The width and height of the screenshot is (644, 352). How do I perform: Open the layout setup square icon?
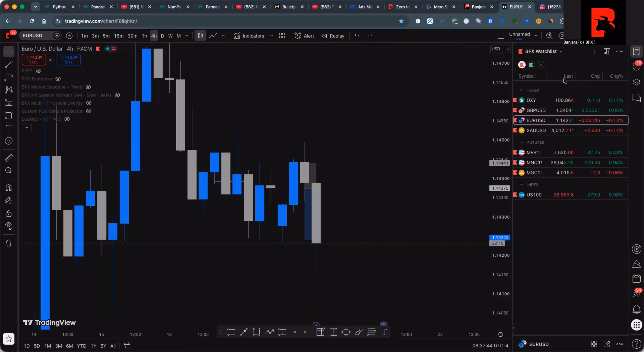point(501,36)
